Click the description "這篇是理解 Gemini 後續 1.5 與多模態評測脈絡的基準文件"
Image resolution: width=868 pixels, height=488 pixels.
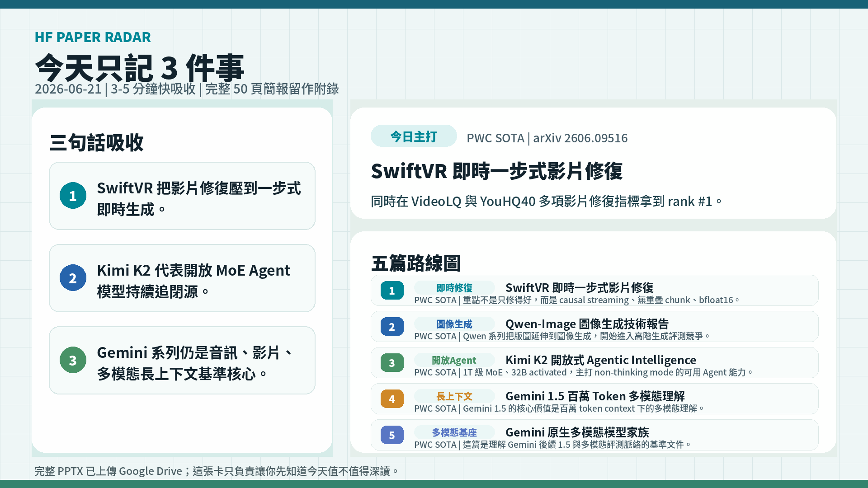(552, 445)
